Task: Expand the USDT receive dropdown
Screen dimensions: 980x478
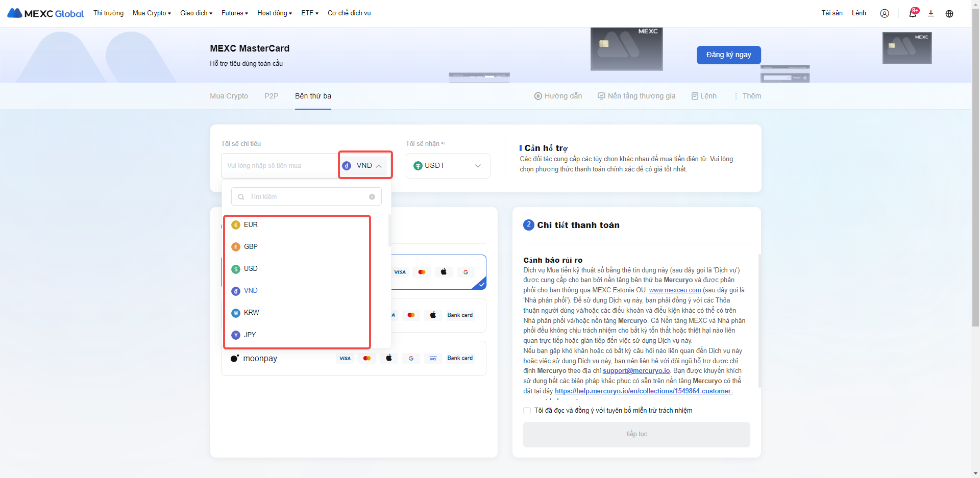Action: coord(448,166)
